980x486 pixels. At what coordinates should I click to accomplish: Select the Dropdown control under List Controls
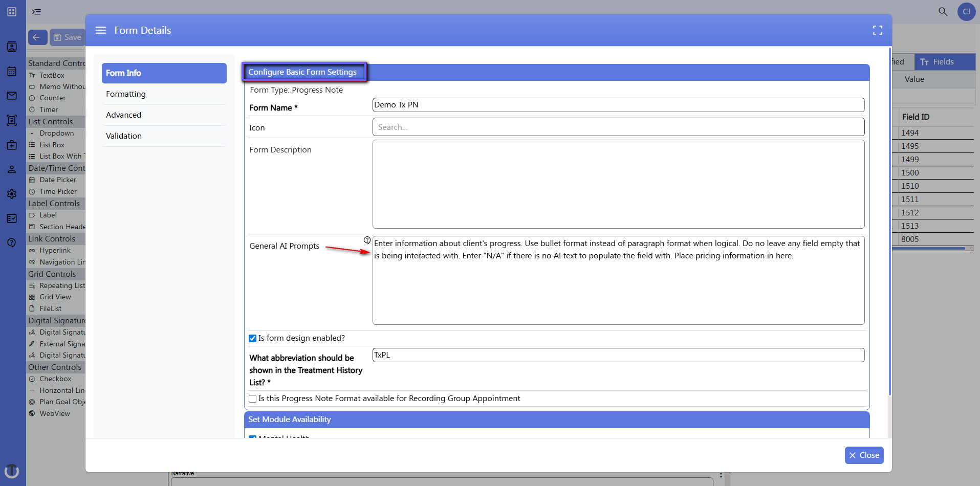(x=56, y=133)
